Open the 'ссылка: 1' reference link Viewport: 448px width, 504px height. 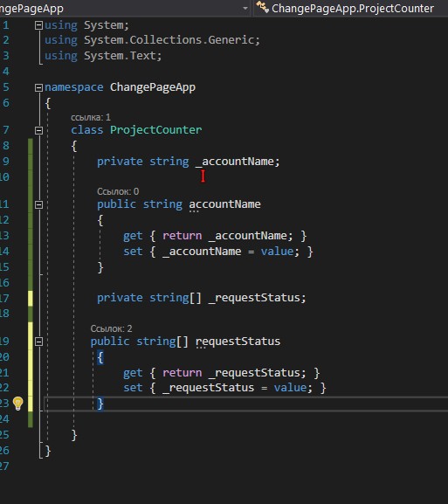91,117
